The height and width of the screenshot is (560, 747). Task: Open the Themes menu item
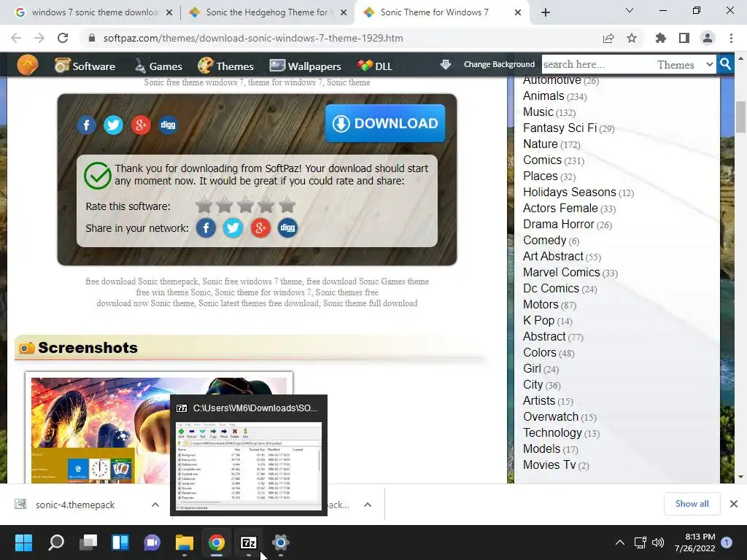(x=225, y=66)
